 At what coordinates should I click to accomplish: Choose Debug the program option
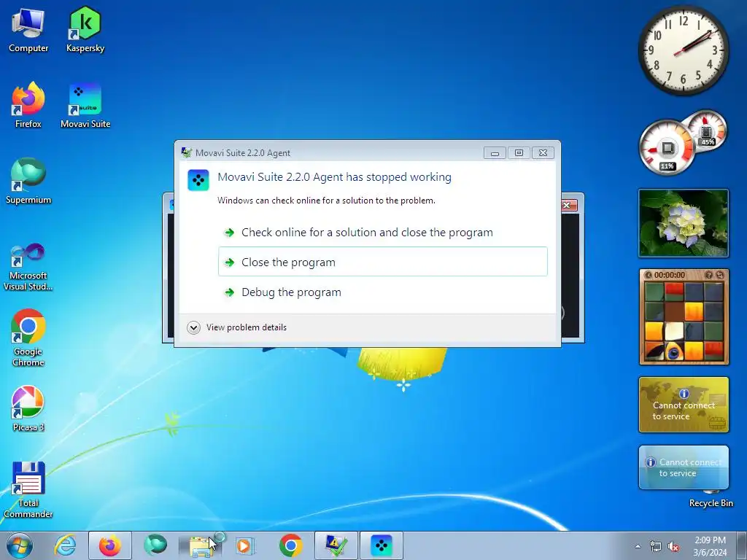click(382, 292)
